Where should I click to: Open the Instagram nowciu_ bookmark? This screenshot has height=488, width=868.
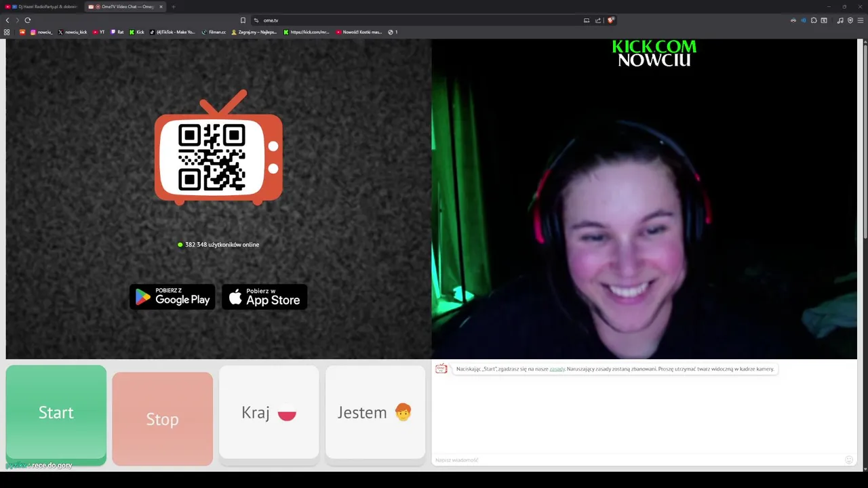41,32
